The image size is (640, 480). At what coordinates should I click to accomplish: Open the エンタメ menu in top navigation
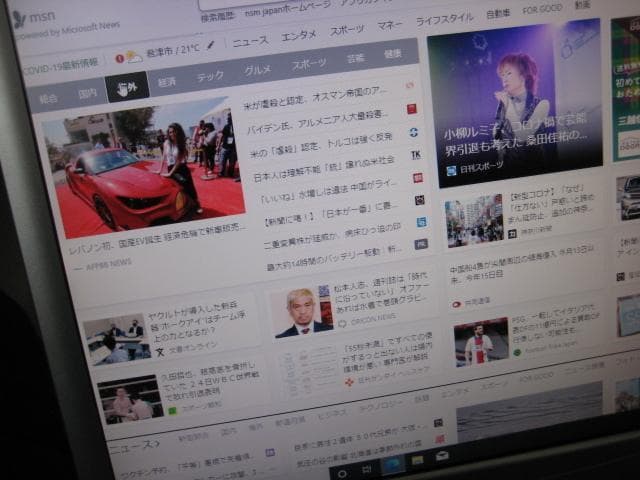coord(298,35)
